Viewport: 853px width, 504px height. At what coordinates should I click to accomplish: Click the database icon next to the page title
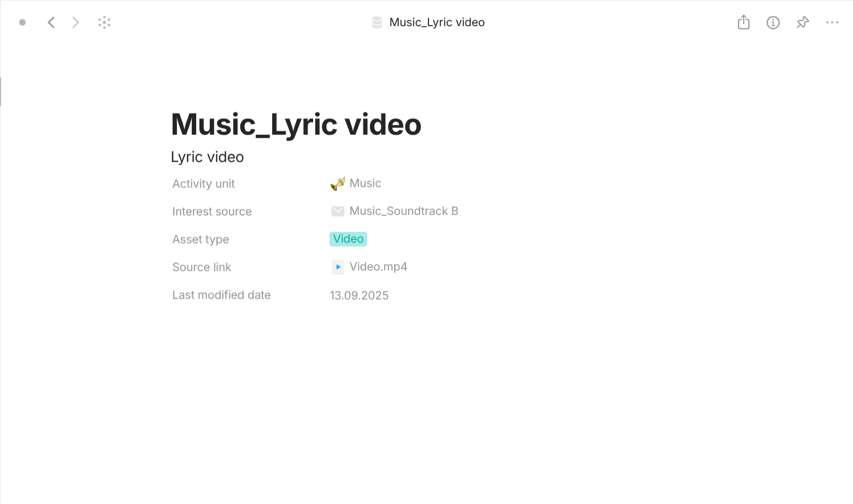[x=377, y=22]
